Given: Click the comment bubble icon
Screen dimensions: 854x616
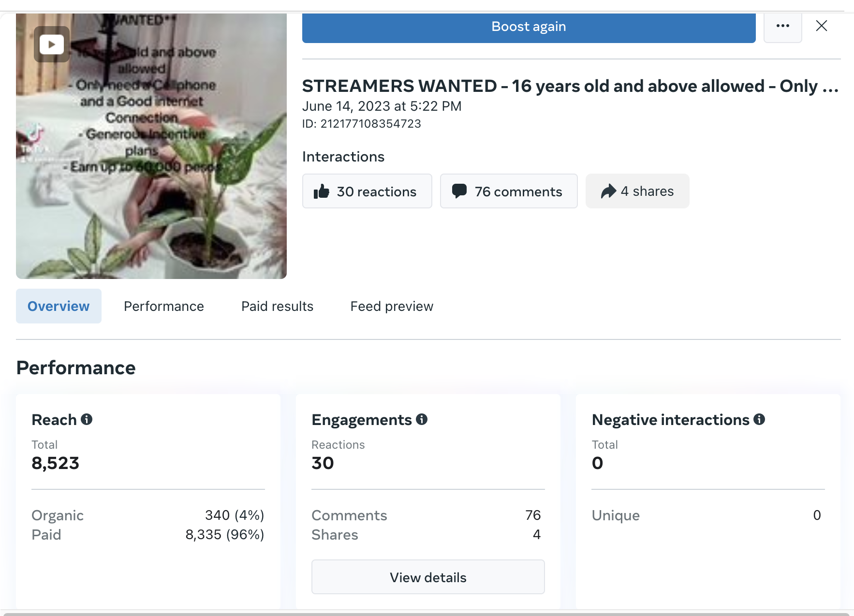Looking at the screenshot, I should 459,191.
